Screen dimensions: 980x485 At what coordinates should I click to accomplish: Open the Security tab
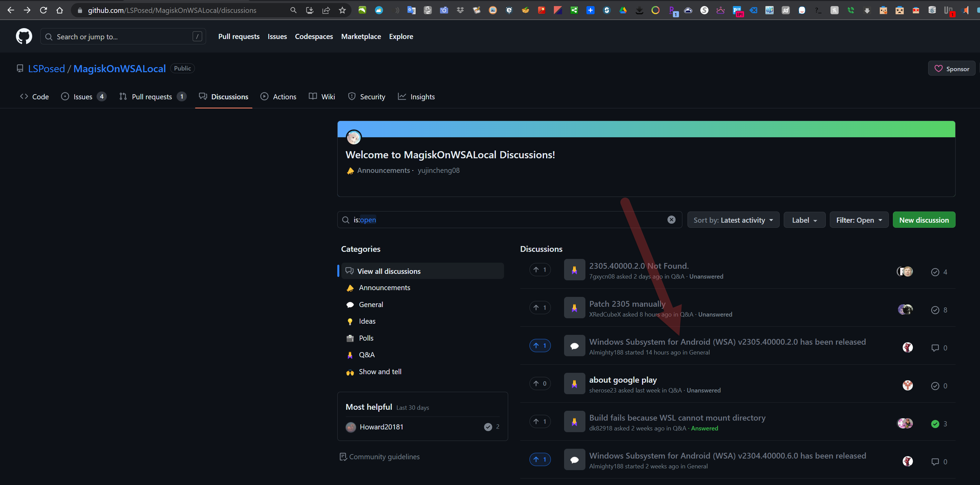[367, 97]
